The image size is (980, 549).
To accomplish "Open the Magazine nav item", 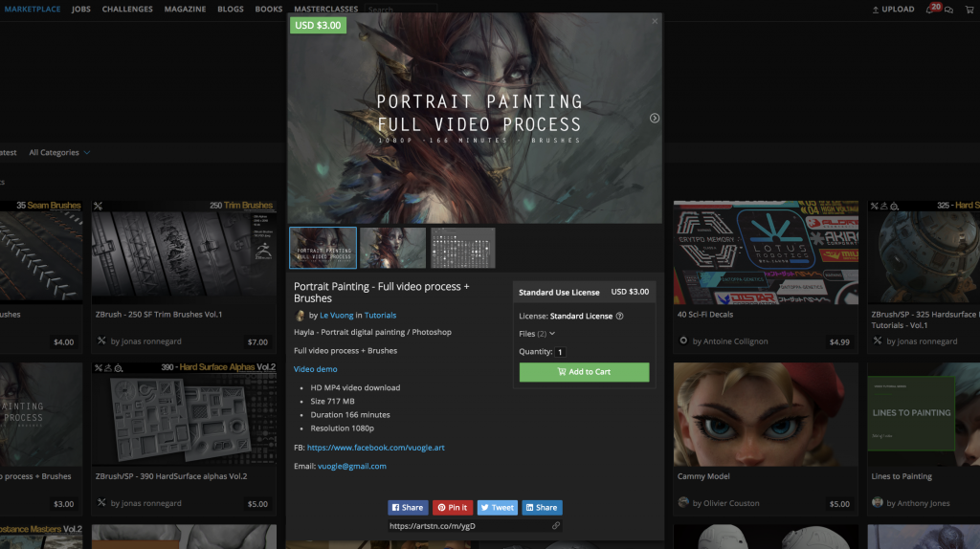I will pos(185,9).
